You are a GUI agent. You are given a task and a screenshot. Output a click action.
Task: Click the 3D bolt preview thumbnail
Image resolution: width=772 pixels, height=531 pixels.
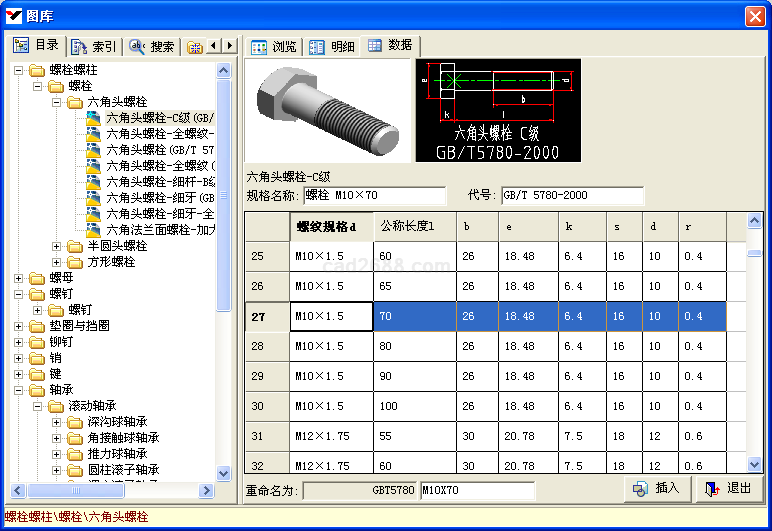(x=328, y=110)
